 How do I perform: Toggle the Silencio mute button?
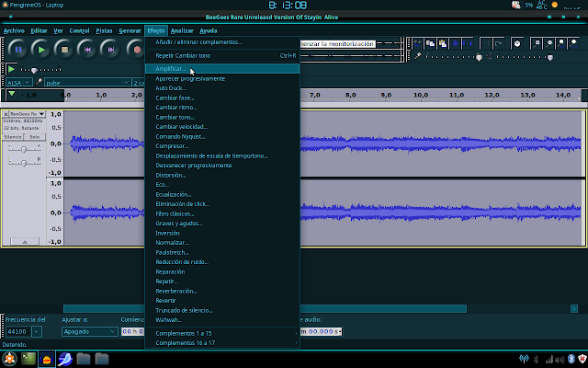pyautogui.click(x=13, y=137)
